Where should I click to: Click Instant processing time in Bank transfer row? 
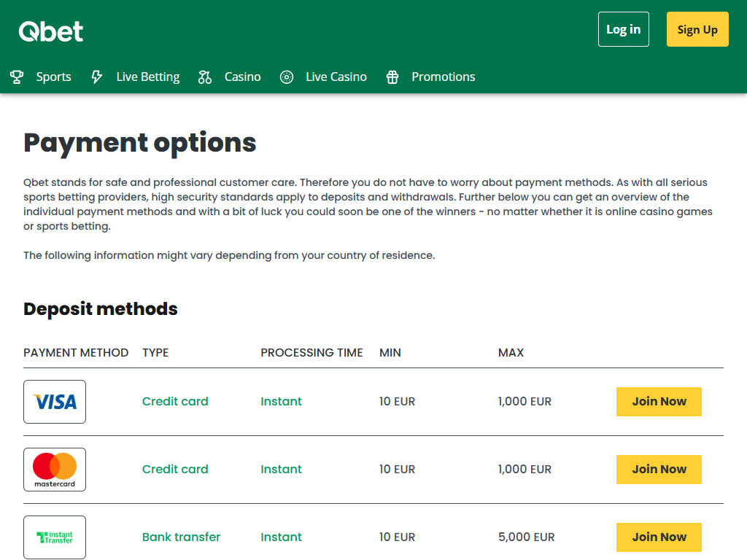[281, 537]
